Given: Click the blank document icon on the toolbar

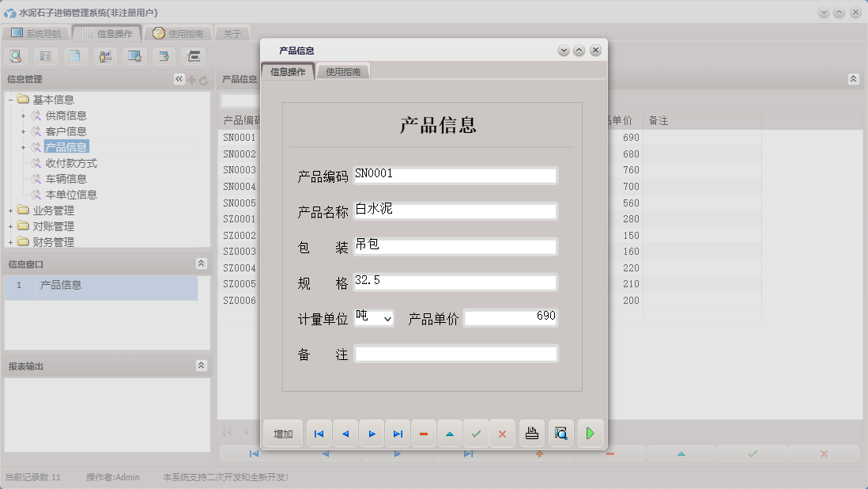Looking at the screenshot, I should [x=76, y=55].
